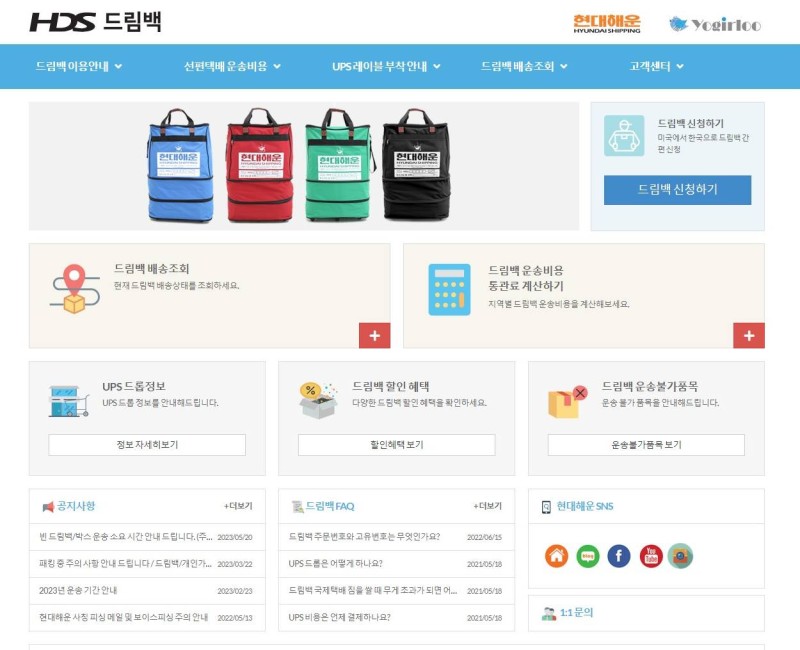Expand the 드림백 이용안내 menu chevron
800x650 pixels.
point(118,66)
